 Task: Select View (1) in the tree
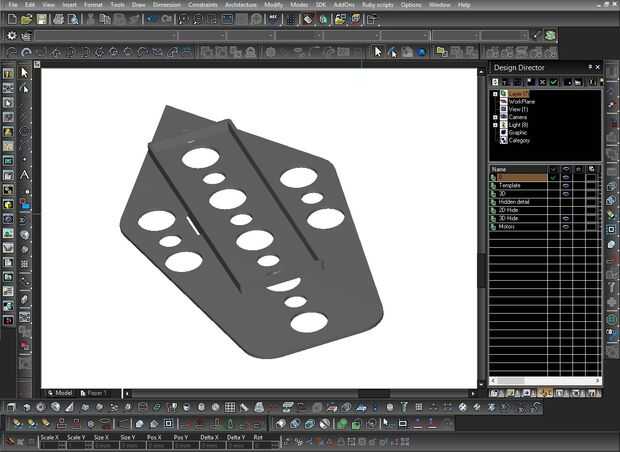point(518,110)
